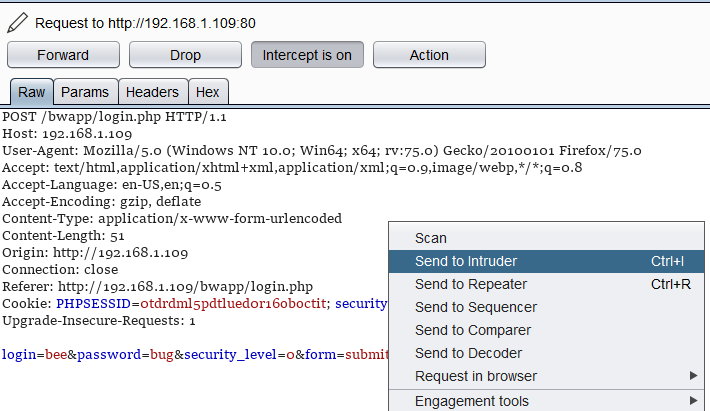Open the Headers tab
710x411 pixels.
click(x=151, y=92)
